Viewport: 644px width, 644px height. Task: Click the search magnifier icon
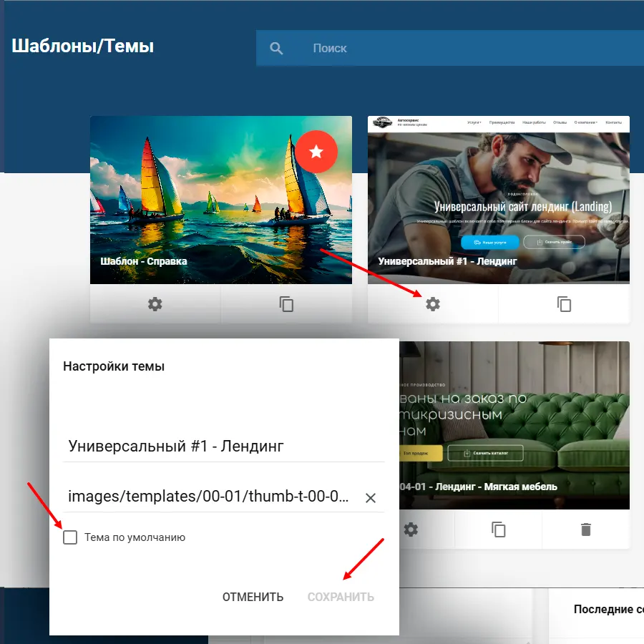click(276, 49)
